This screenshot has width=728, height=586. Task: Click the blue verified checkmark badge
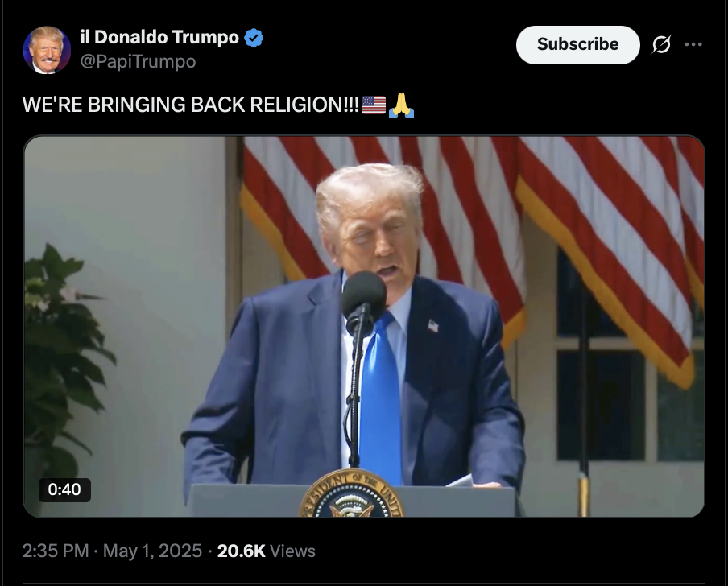(x=254, y=38)
